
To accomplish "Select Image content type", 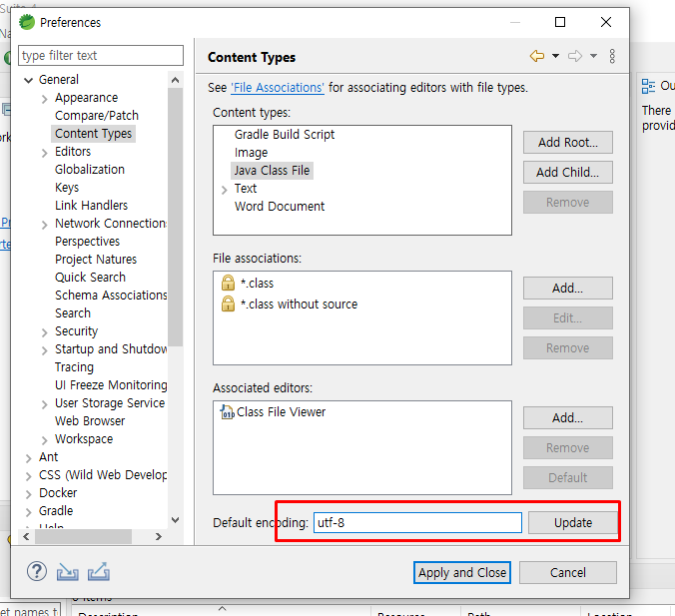I will coord(251,153).
